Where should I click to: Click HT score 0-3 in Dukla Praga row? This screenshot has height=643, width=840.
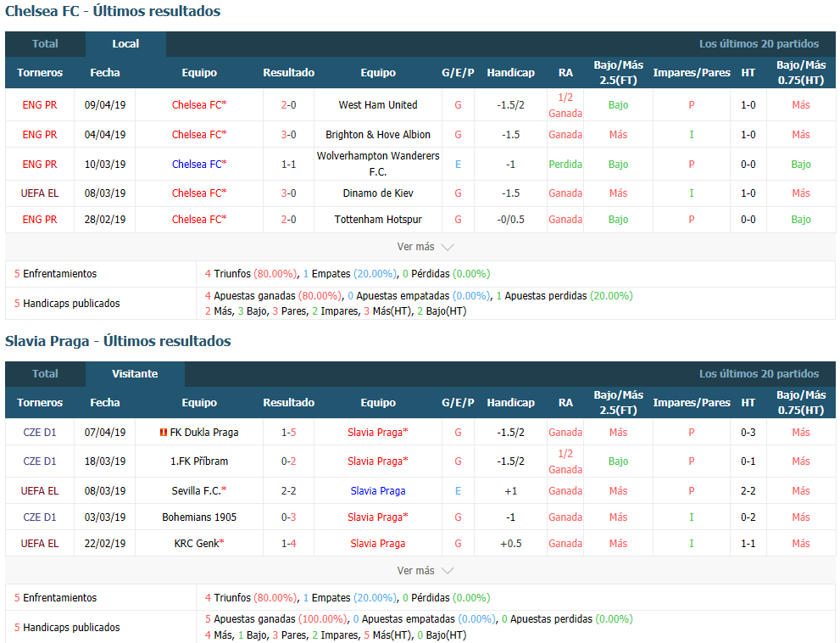pos(748,433)
